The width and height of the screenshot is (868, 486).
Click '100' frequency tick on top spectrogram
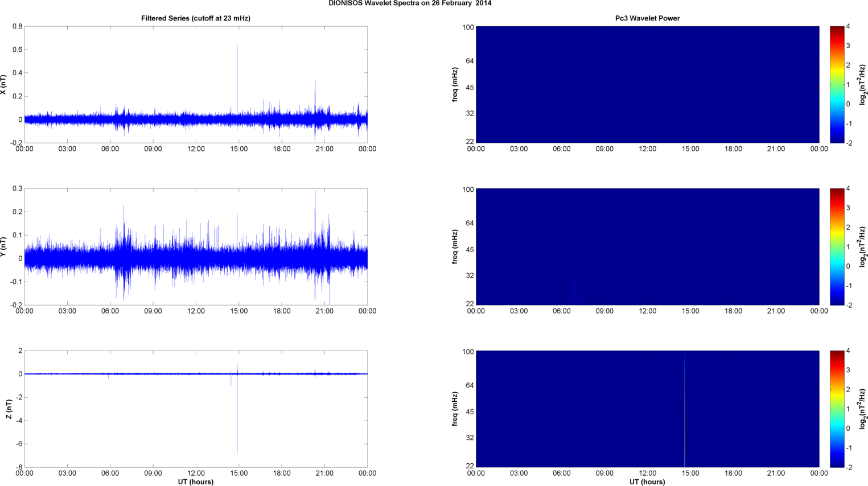[468, 27]
